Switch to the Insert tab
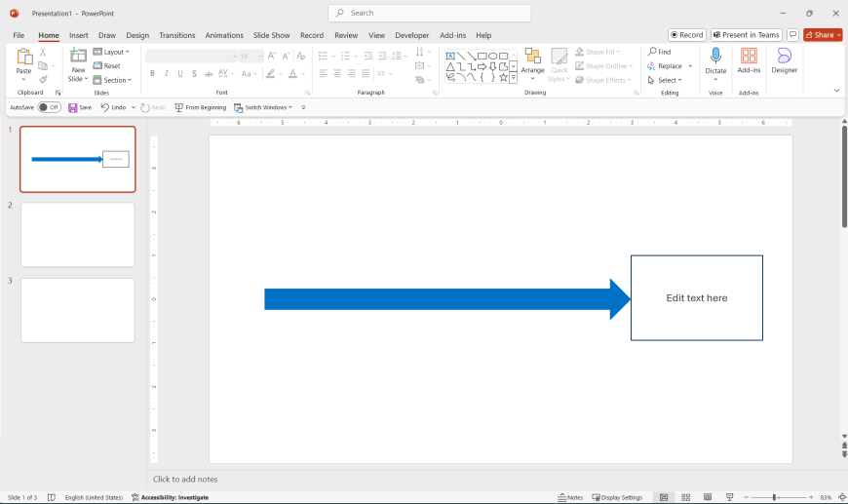The height and width of the screenshot is (504, 848). [78, 35]
